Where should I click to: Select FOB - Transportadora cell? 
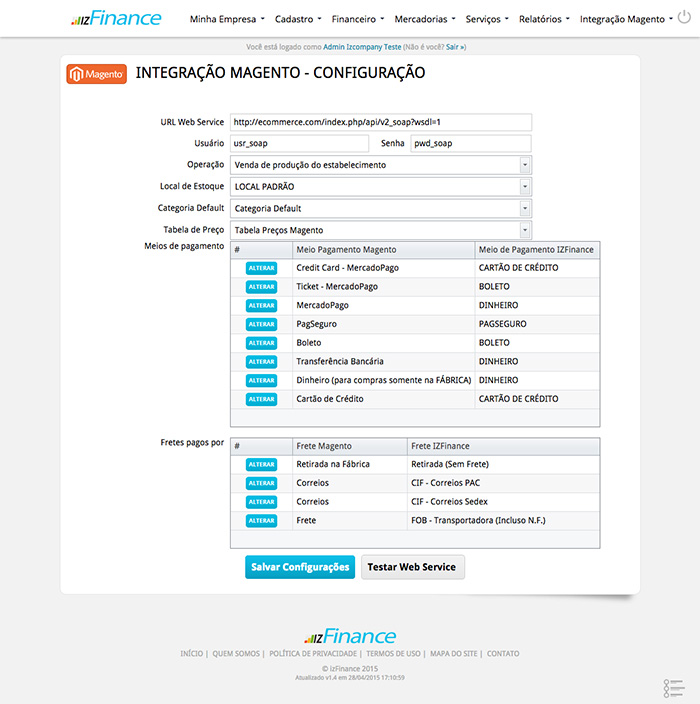coord(503,521)
